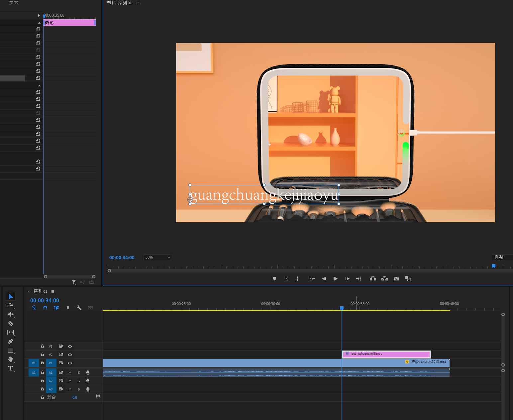Open the 序列 01 timeline panel menu
The width and height of the screenshot is (513, 420).
pos(53,291)
